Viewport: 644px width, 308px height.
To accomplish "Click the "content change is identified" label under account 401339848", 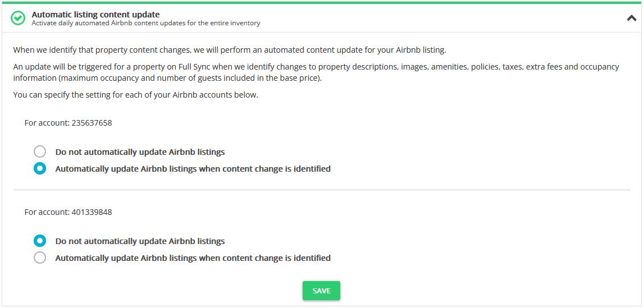I will tap(193, 259).
